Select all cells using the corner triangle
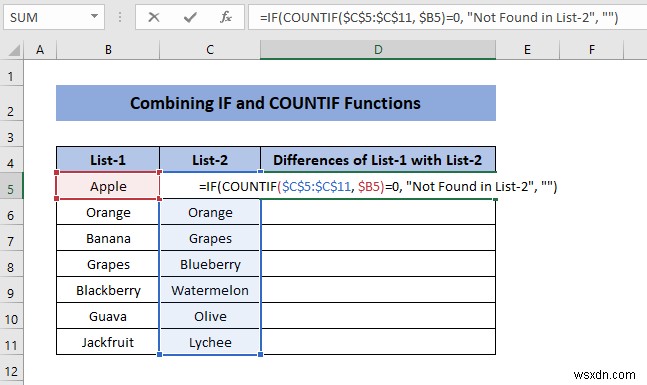 coord(14,50)
